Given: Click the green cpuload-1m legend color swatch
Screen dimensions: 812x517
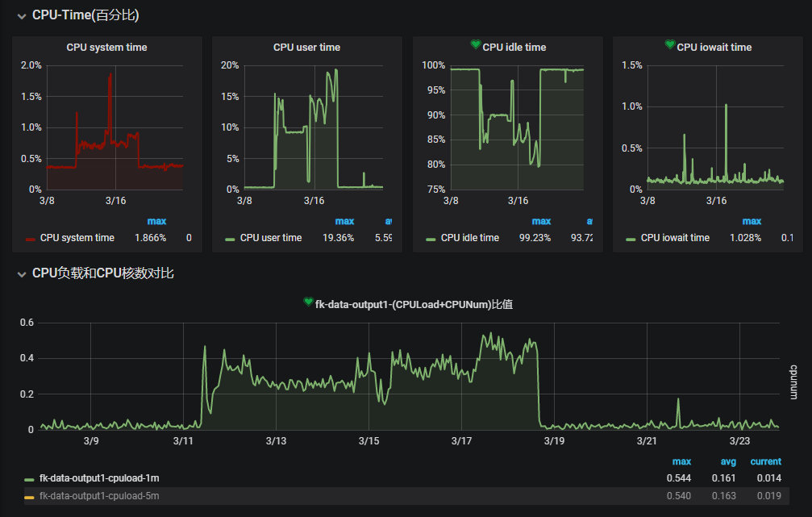Looking at the screenshot, I should pos(30,479).
